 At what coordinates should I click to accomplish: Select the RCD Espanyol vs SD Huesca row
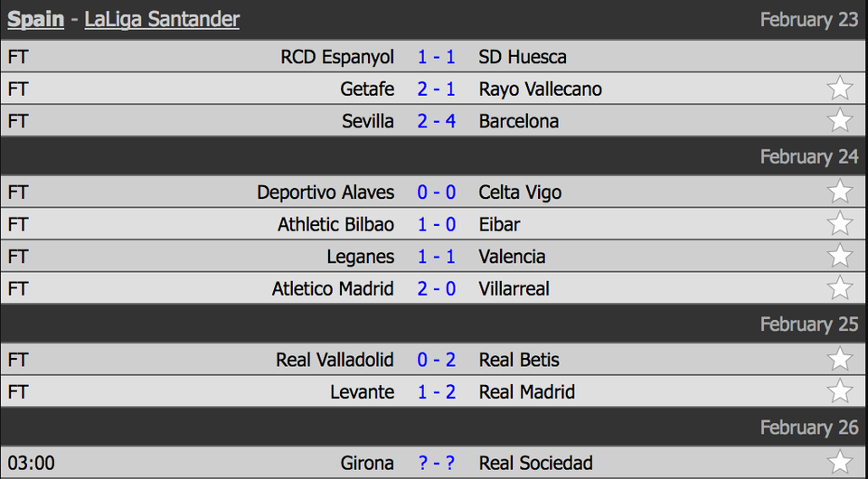tap(434, 56)
